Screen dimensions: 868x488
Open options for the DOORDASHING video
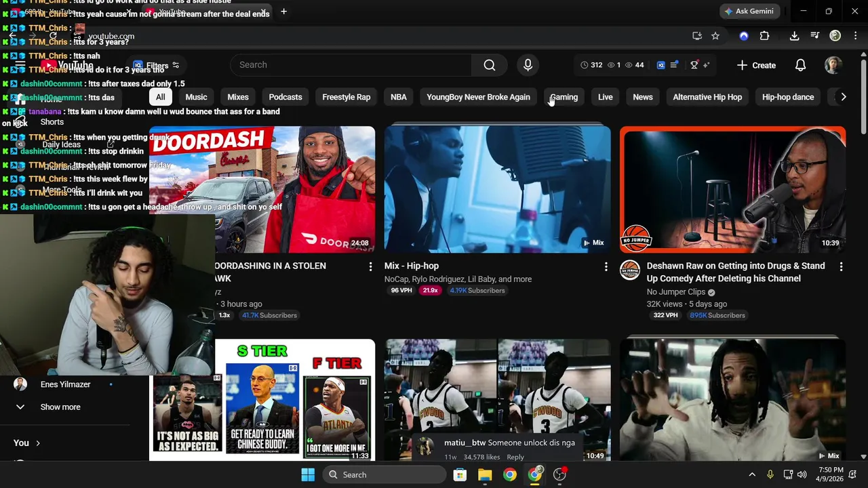click(370, 266)
